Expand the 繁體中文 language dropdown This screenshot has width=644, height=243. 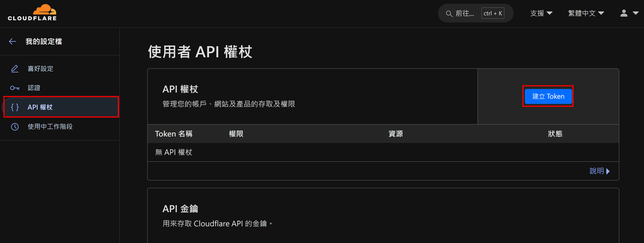586,13
